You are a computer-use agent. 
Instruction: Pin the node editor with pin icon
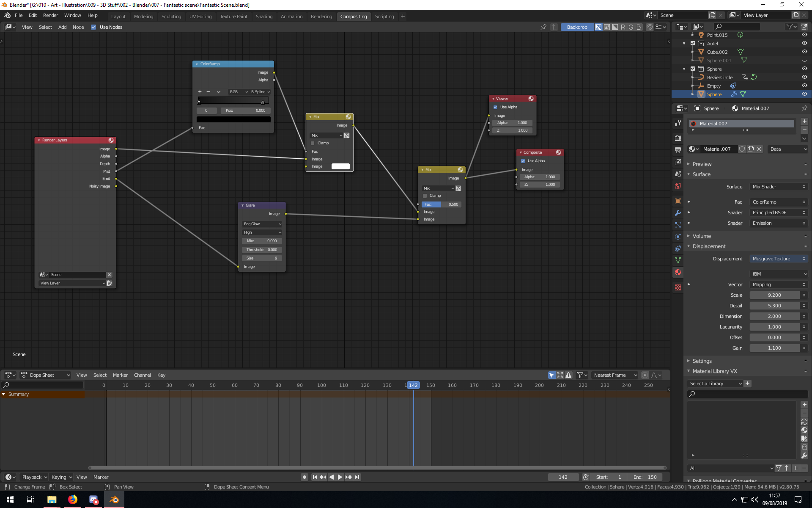pyautogui.click(x=543, y=27)
